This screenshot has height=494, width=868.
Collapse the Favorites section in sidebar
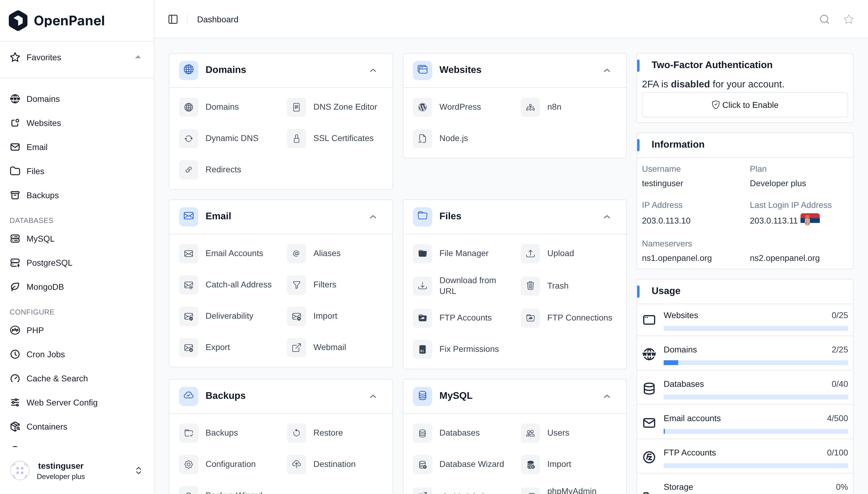click(138, 57)
